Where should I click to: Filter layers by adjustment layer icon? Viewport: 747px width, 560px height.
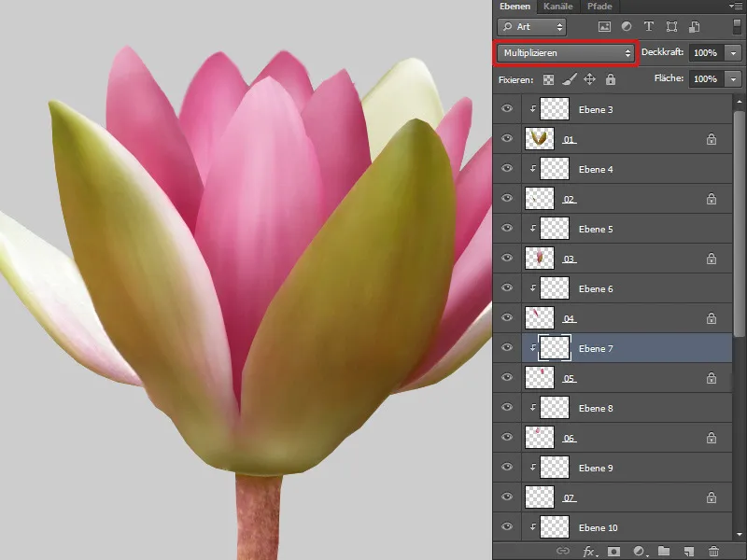[627, 27]
